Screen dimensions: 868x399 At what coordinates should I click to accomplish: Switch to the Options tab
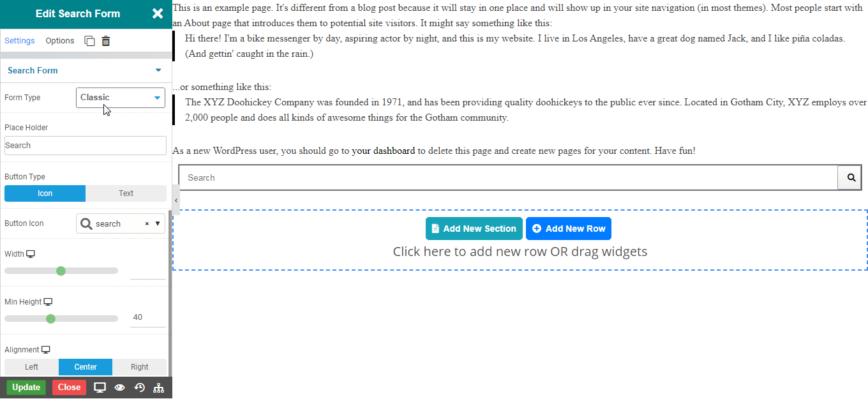point(60,41)
